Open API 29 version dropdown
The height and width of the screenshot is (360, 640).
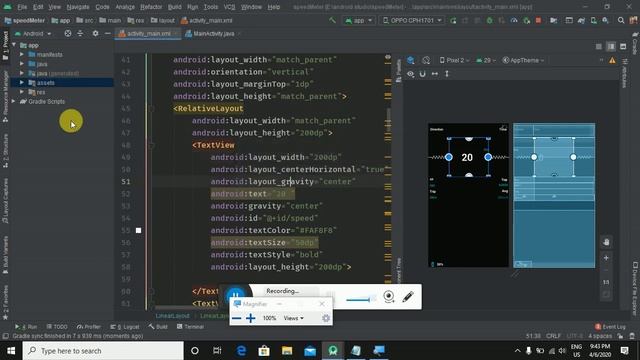(x=486, y=60)
